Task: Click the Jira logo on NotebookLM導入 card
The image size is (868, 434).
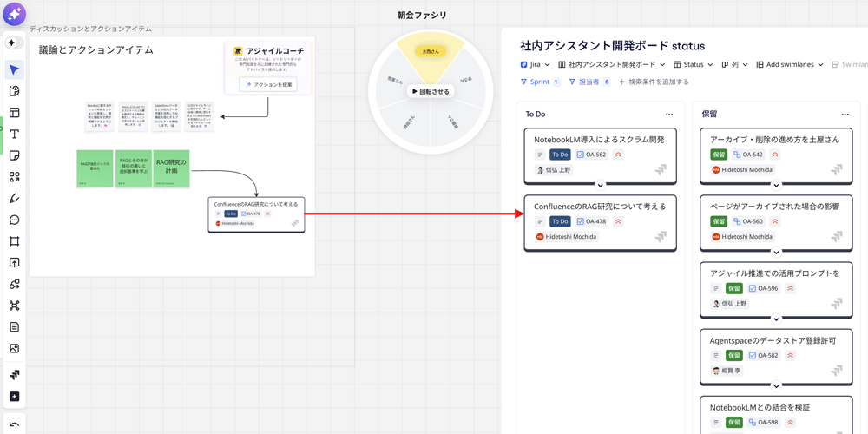Action: [661, 170]
